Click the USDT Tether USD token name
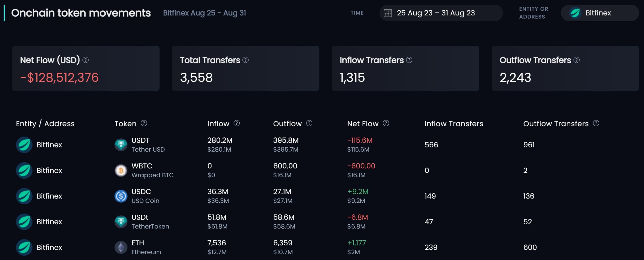 (x=148, y=145)
